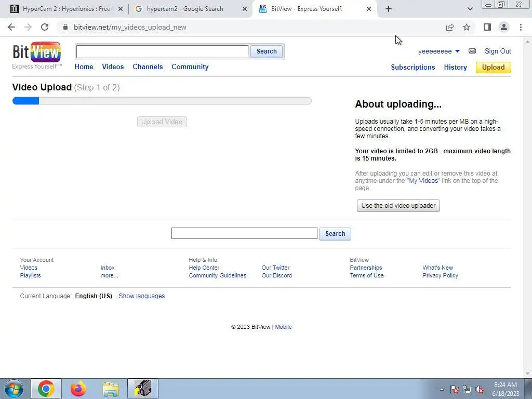The width and height of the screenshot is (532, 399).
Task: Click the HyperCam icon in the taskbar
Action: tap(143, 389)
